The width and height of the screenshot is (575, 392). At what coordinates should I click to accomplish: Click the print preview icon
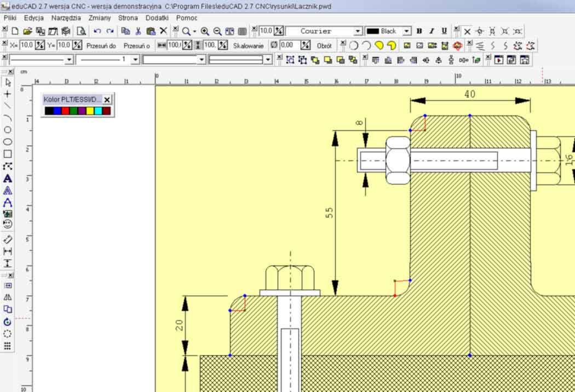[81, 31]
